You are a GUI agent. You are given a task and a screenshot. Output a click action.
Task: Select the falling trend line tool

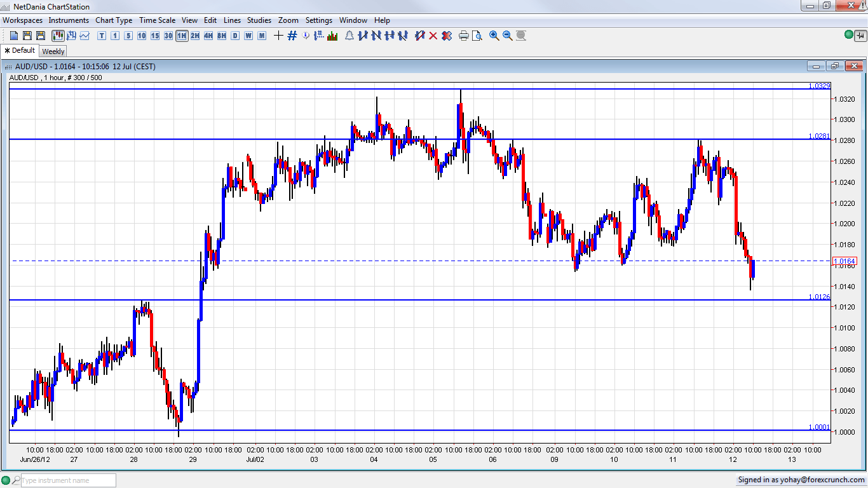pos(376,36)
